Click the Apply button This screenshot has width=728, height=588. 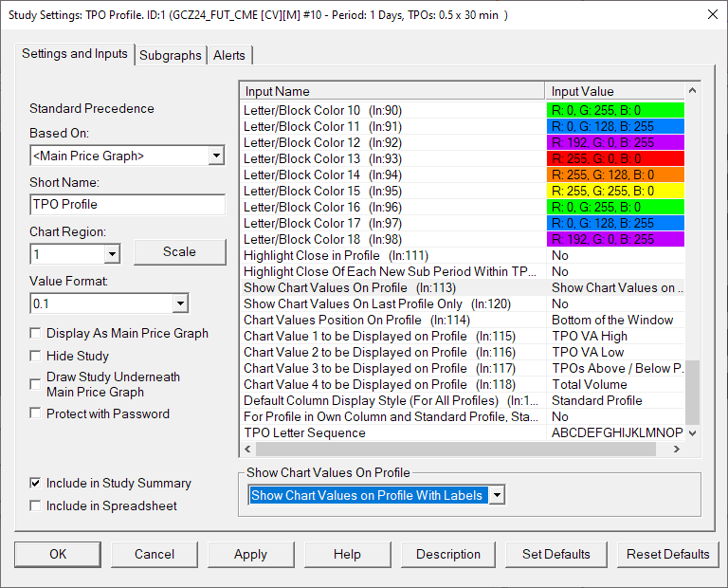[x=250, y=554]
